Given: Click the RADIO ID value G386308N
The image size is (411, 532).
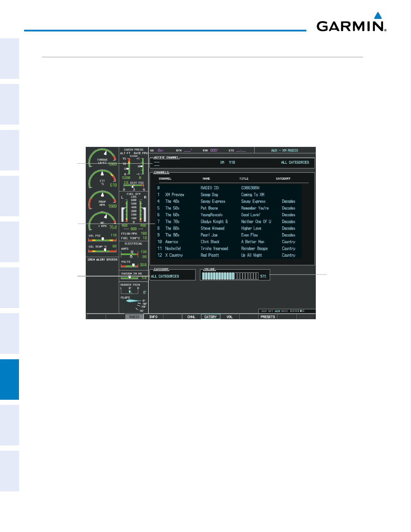Looking at the screenshot, I should point(250,188).
